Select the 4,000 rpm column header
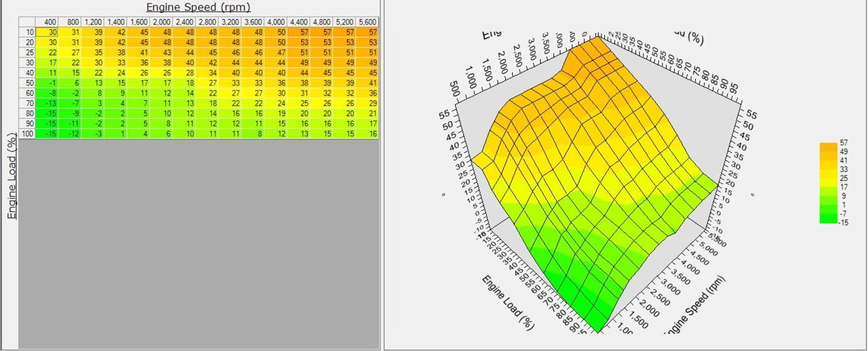 click(277, 22)
